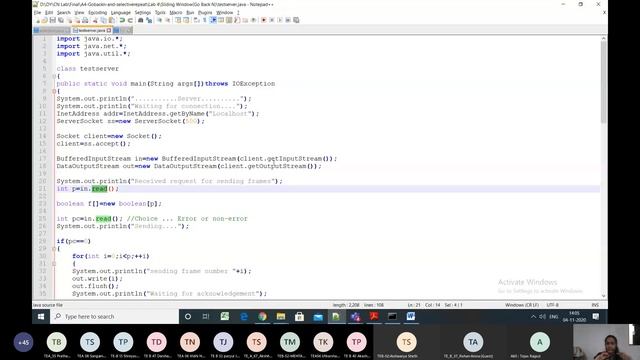The width and height of the screenshot is (640, 360).
Task: Open the notification center icon
Action: pos(596,316)
